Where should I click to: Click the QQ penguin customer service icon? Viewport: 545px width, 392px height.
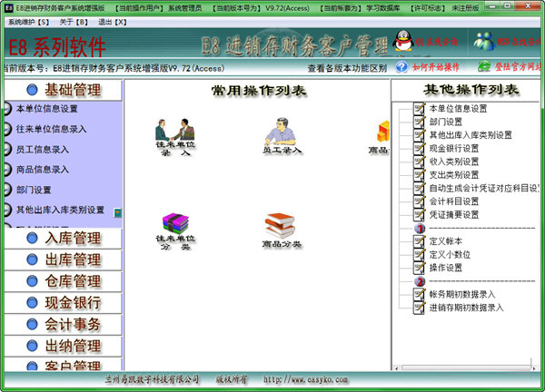[401, 41]
